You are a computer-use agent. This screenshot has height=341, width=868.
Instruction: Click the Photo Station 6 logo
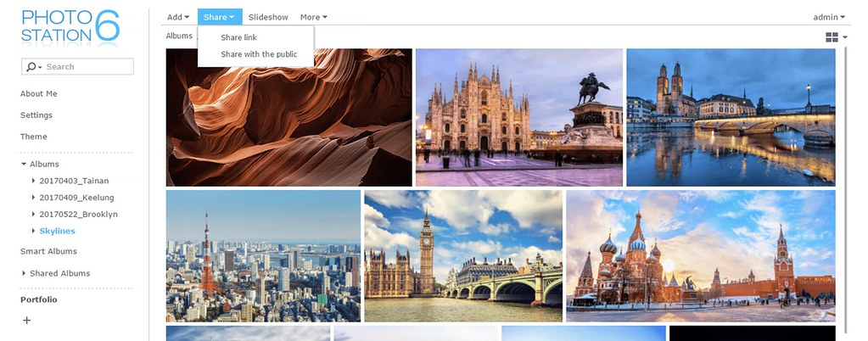(x=70, y=27)
